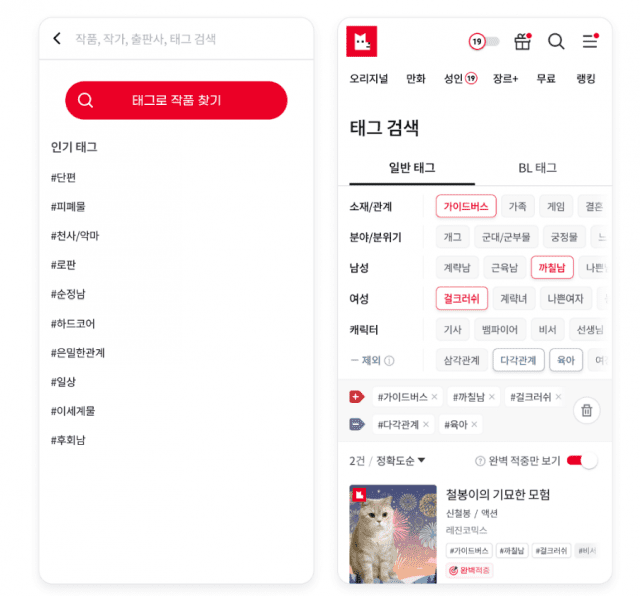Screen dimensions: 640x596
Task: Select popular tag #이세계물
Action: point(73,411)
